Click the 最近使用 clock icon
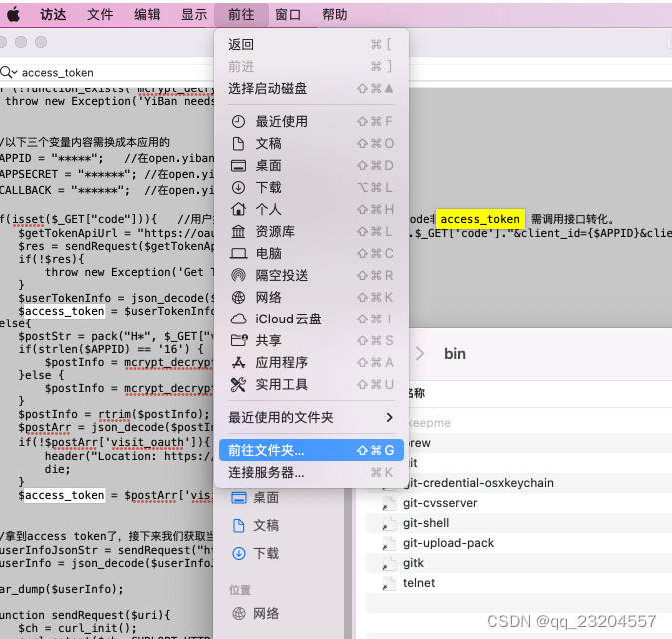Image resolution: width=672 pixels, height=639 pixels. tap(239, 122)
